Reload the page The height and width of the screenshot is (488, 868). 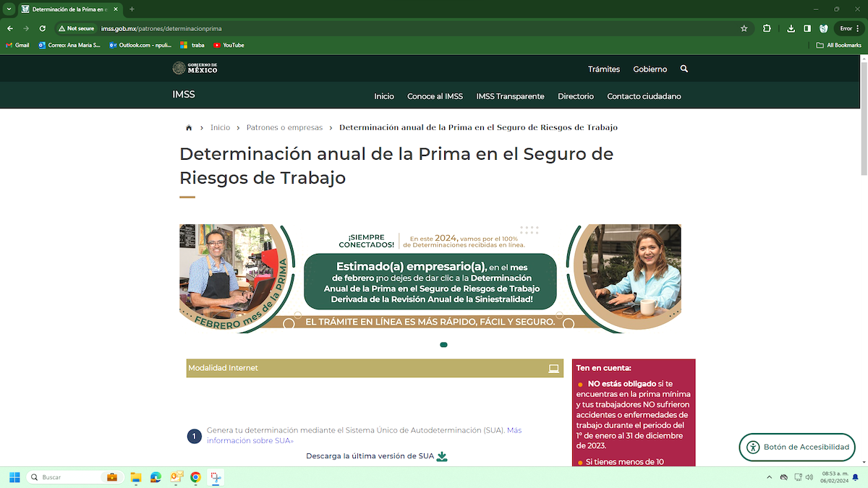(43, 29)
